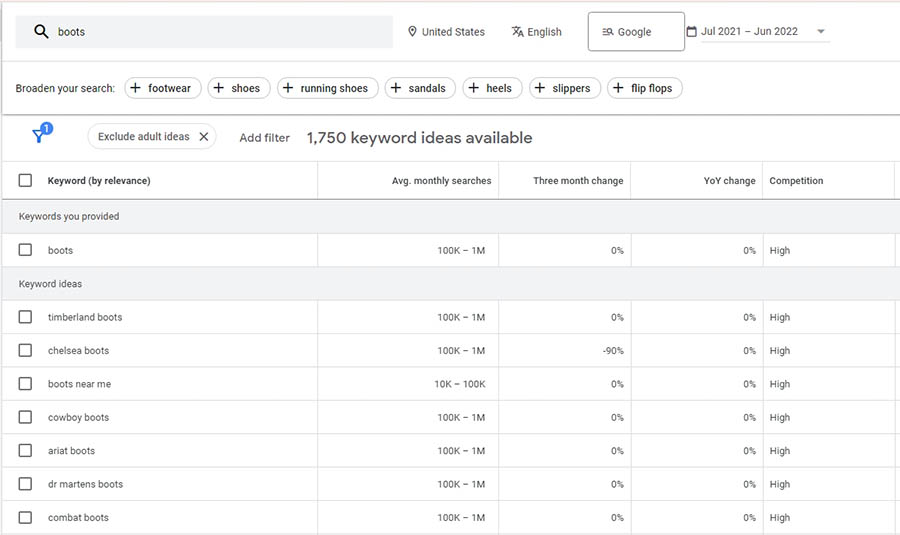Check the box for timberland boots
Image resolution: width=900 pixels, height=535 pixels.
25,317
